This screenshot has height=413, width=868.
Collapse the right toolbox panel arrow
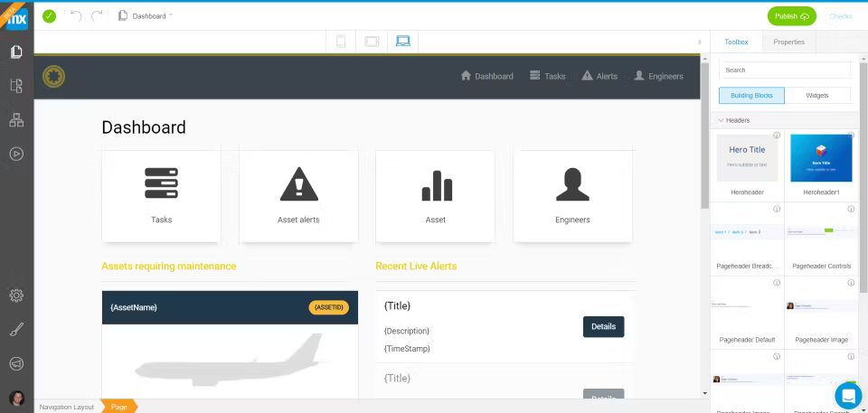[x=700, y=42]
